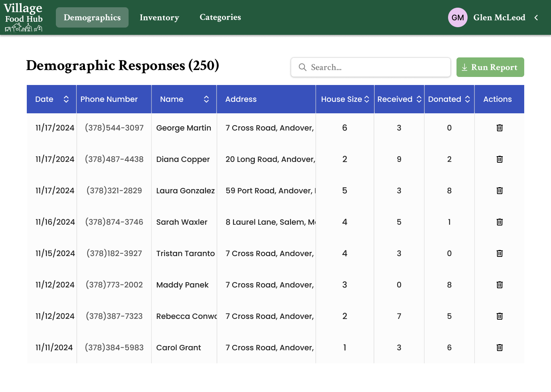
Task: Click the date 11/11/2024
Action: click(x=54, y=348)
